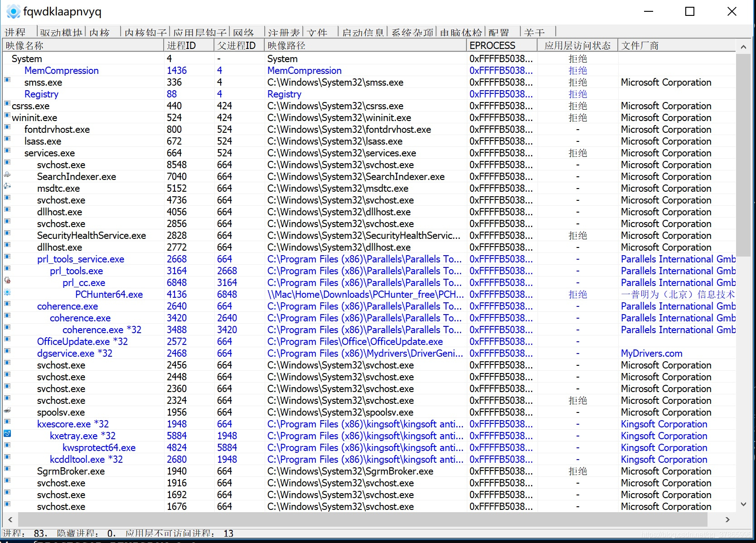Select the coherence.exe *32 entry
756x543 pixels.
click(x=102, y=330)
